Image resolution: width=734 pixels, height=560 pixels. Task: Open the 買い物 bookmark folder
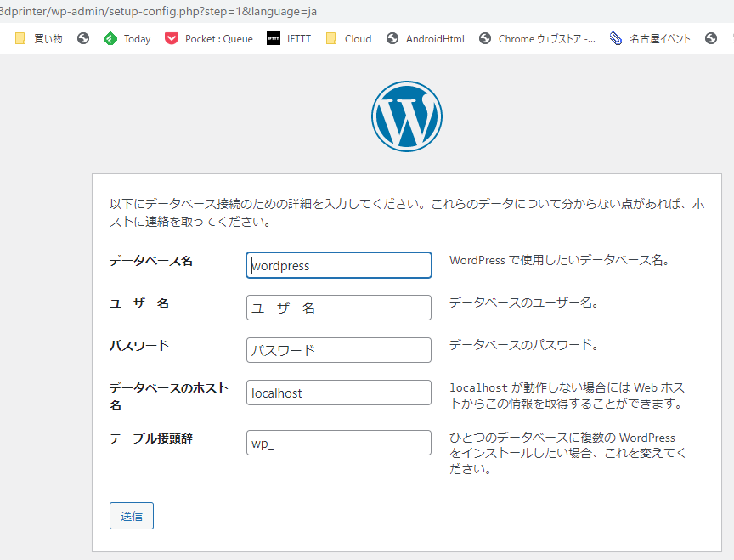[x=38, y=38]
